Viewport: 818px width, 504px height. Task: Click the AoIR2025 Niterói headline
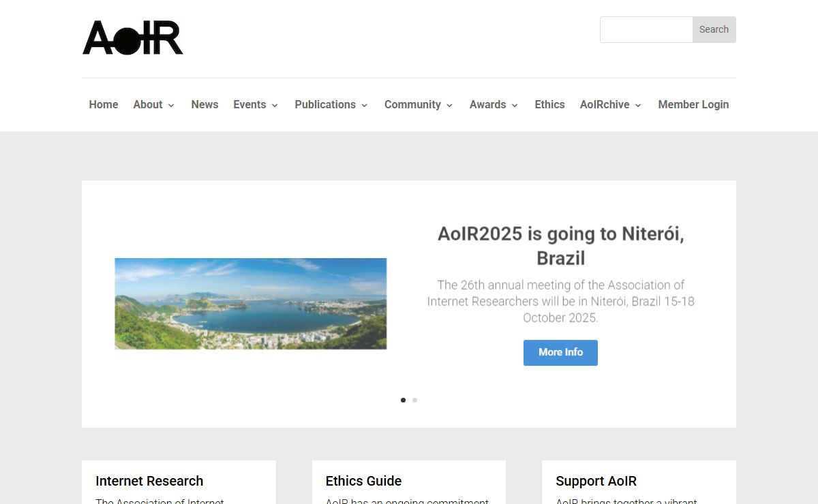click(x=561, y=246)
